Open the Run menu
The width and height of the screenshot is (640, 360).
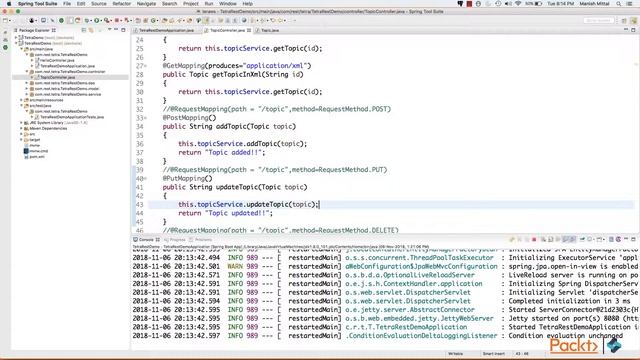point(209,4)
